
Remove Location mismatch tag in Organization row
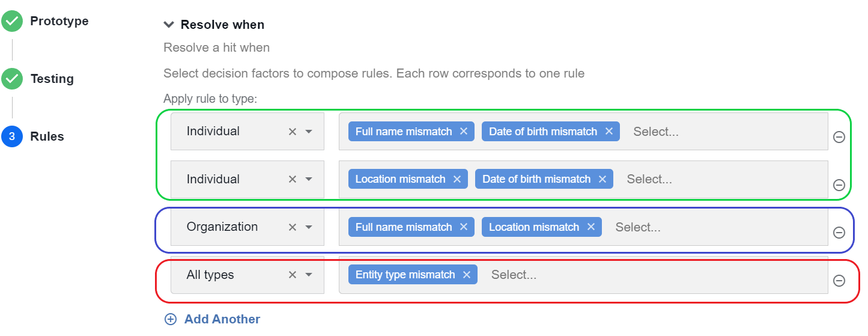(x=590, y=227)
